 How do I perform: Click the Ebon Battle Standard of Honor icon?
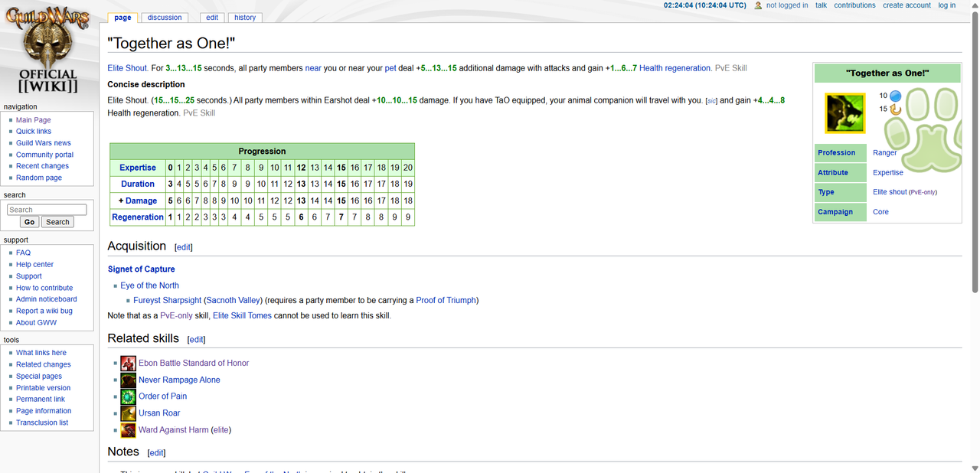(x=128, y=364)
